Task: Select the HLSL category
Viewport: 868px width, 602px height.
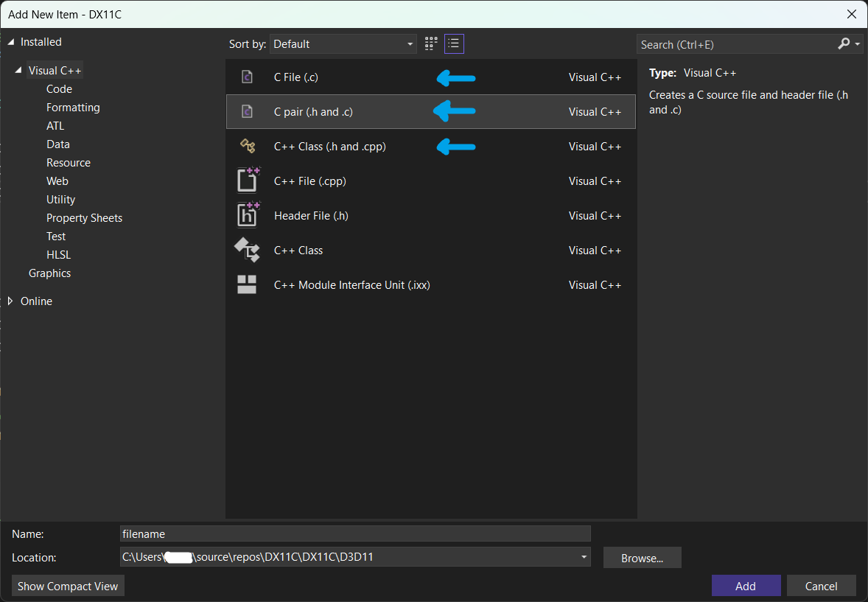Action: pyautogui.click(x=59, y=255)
